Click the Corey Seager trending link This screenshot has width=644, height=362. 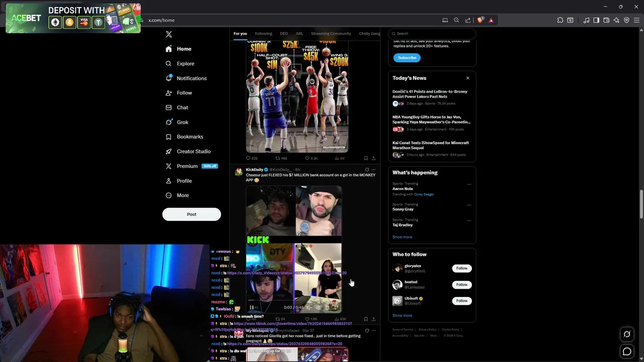tap(424, 194)
